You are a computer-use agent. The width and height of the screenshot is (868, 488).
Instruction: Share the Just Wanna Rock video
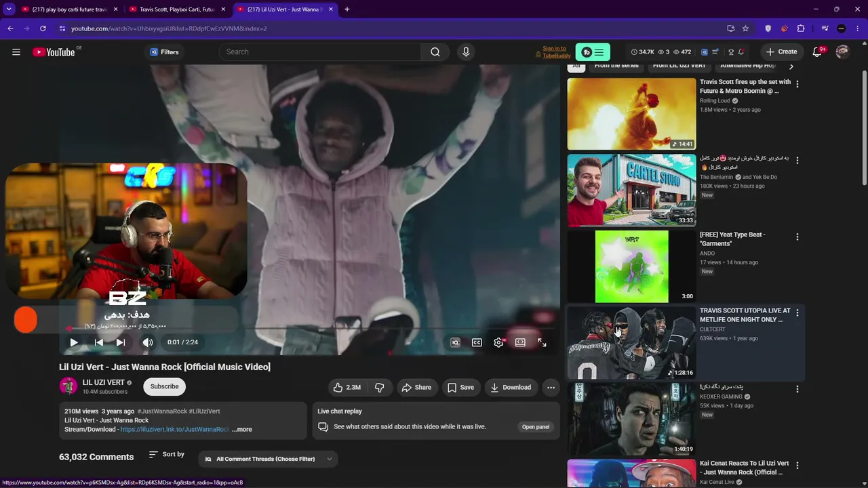click(416, 388)
